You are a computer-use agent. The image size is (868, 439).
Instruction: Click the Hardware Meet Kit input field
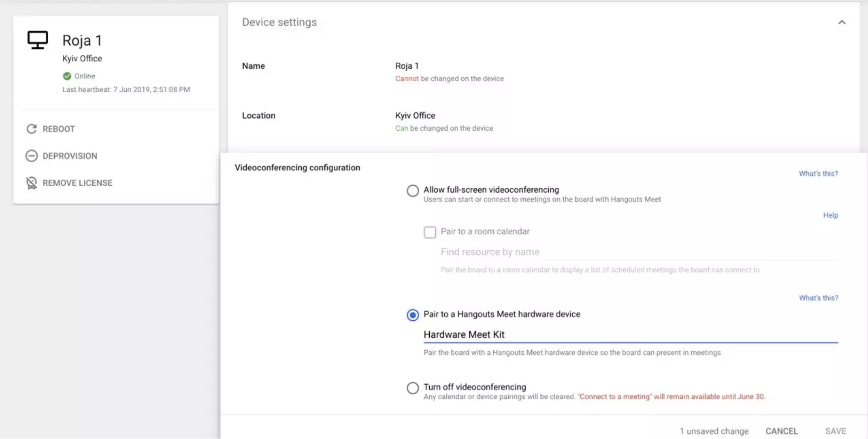click(631, 334)
